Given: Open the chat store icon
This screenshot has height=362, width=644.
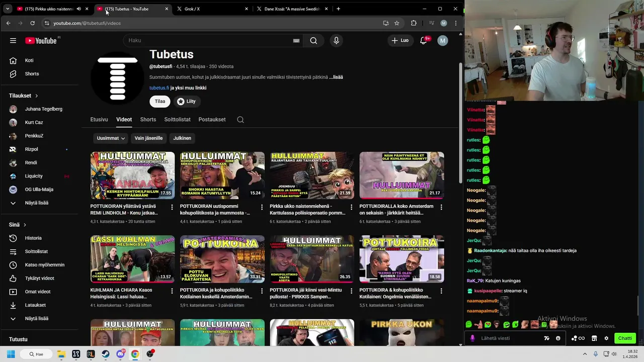Looking at the screenshot, I should (594, 338).
